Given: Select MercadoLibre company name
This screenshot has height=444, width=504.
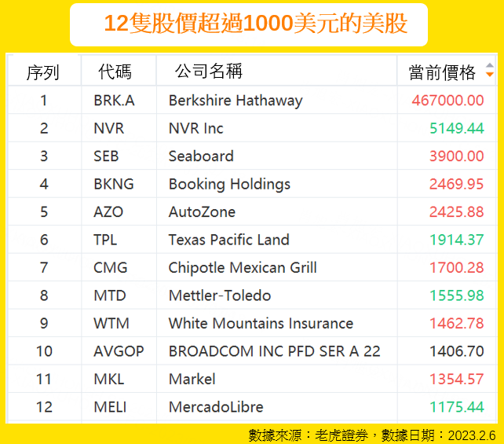Looking at the screenshot, I should (216, 407).
